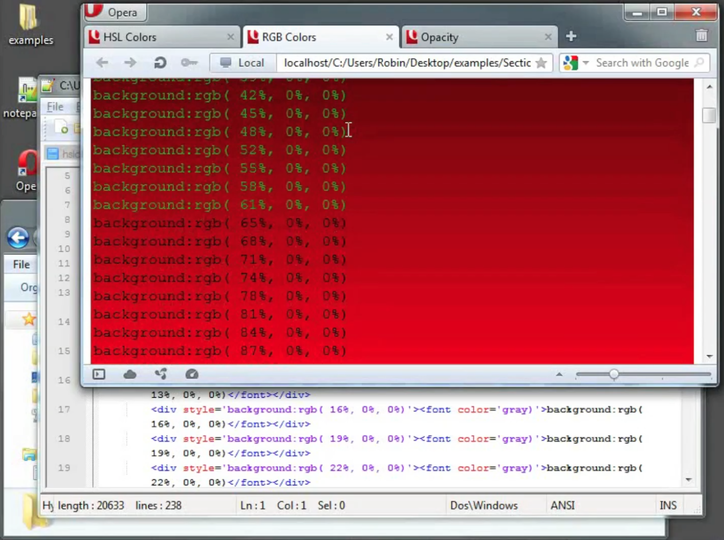Click the search magnifier icon
Viewport: 724px width, 540px height.
(700, 63)
